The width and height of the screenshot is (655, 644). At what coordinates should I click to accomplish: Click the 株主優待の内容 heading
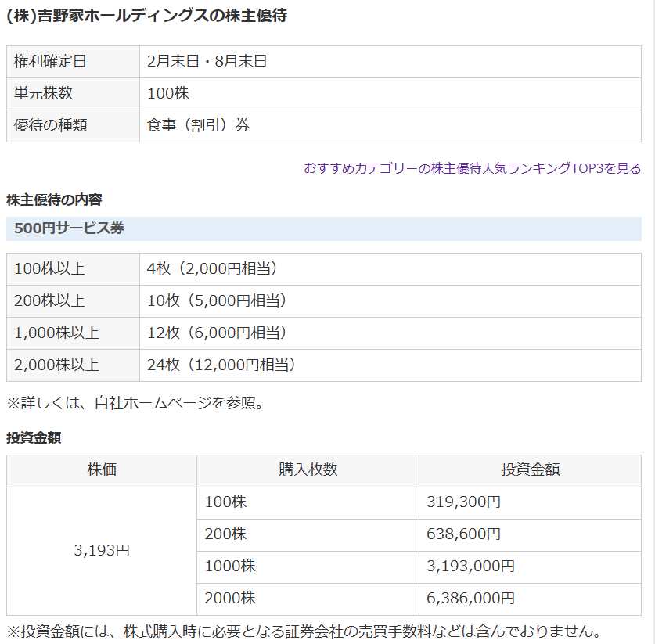click(54, 200)
